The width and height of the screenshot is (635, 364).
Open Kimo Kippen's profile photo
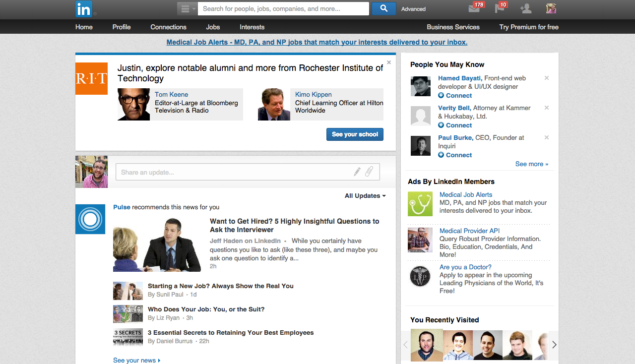(x=274, y=104)
